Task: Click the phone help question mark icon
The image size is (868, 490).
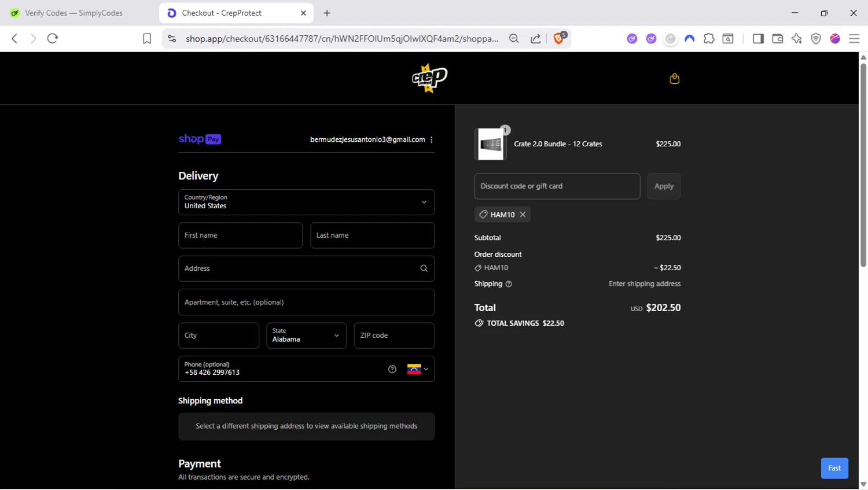Action: [392, 369]
